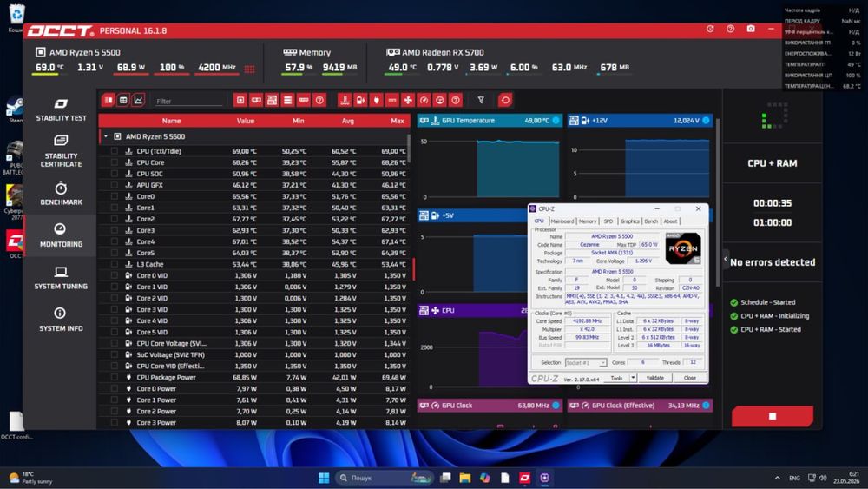Toggle the temperature sensor filter icon
868x489 pixels.
[345, 100]
